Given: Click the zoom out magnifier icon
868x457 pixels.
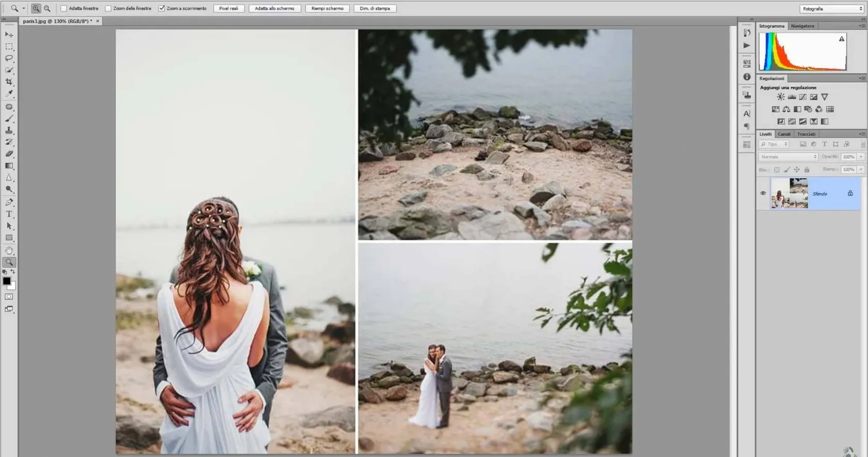Looking at the screenshot, I should click(47, 8).
